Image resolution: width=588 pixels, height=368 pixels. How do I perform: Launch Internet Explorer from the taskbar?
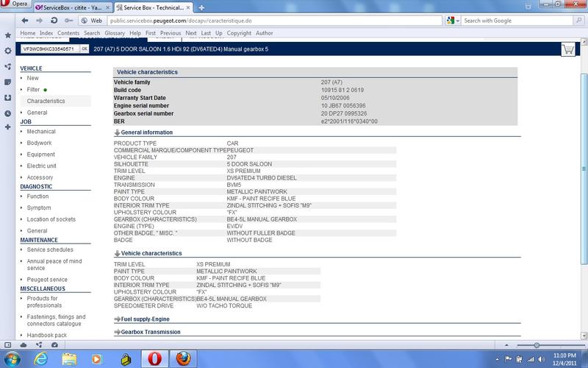pyautogui.click(x=40, y=359)
